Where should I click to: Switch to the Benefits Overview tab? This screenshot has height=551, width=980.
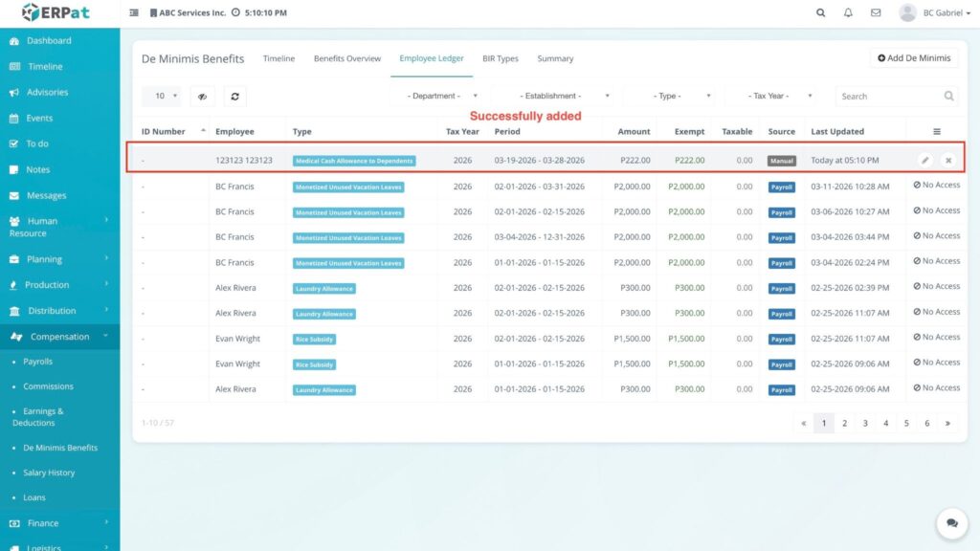pos(347,58)
